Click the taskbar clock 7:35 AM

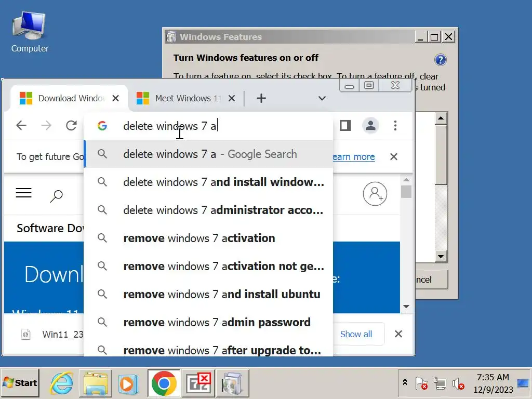[493, 383]
